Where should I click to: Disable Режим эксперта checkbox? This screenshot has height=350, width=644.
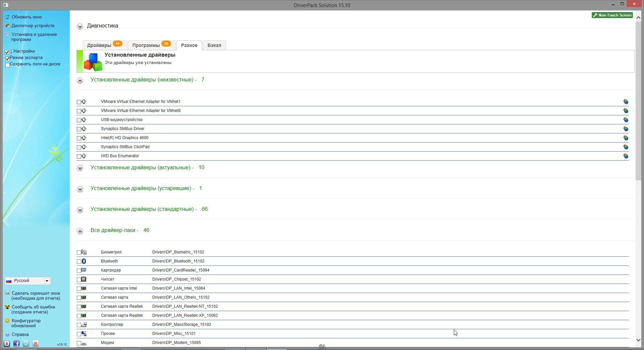[x=7, y=59]
